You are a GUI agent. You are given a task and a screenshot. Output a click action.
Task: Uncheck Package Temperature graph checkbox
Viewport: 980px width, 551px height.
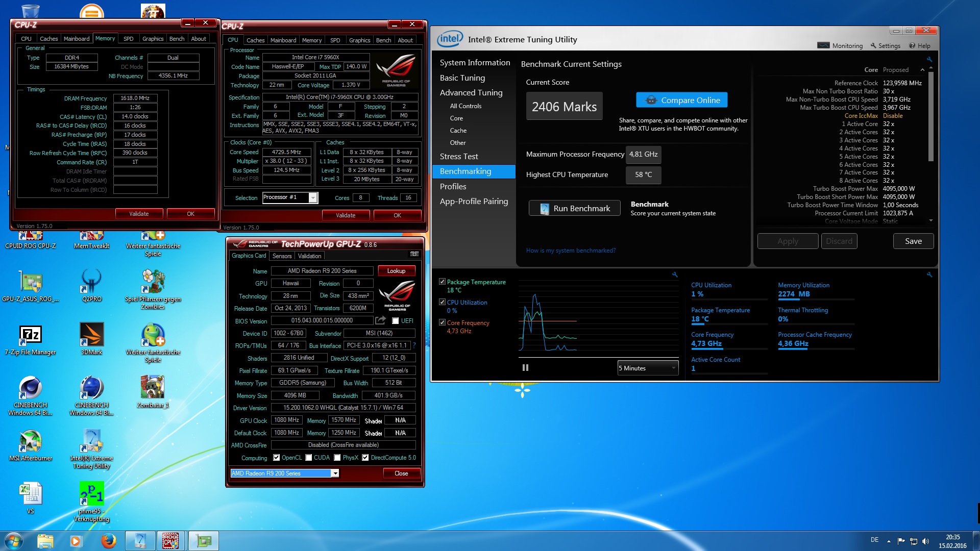click(x=442, y=282)
